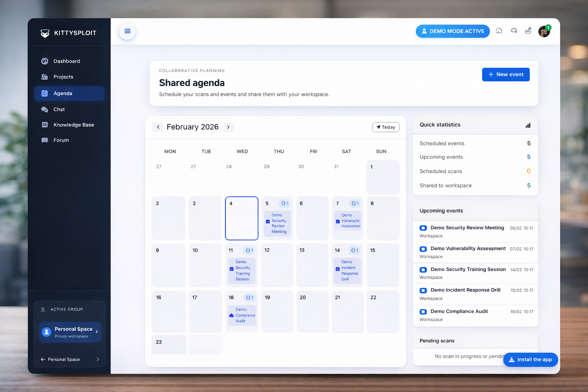Open the Demo Compliance Audit calendar event
The width and height of the screenshot is (588, 392).
click(242, 315)
